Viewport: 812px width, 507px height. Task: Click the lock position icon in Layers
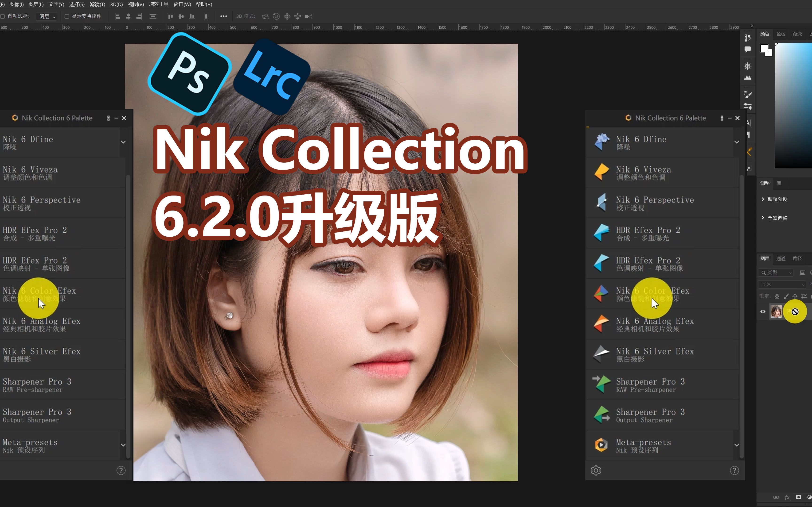coord(795,296)
